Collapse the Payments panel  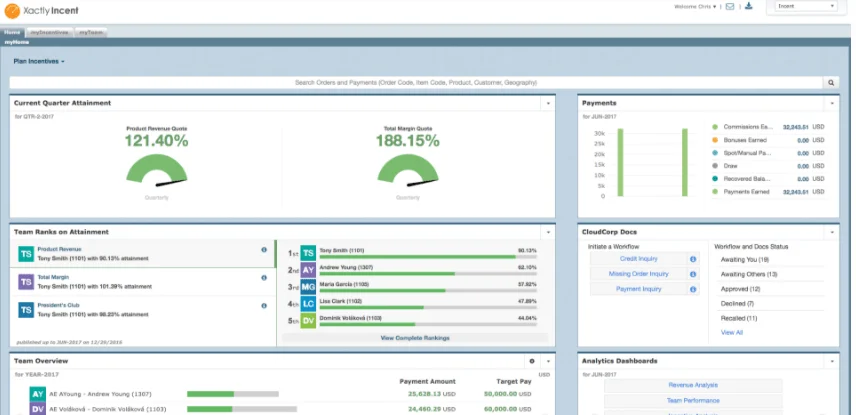[x=832, y=103]
